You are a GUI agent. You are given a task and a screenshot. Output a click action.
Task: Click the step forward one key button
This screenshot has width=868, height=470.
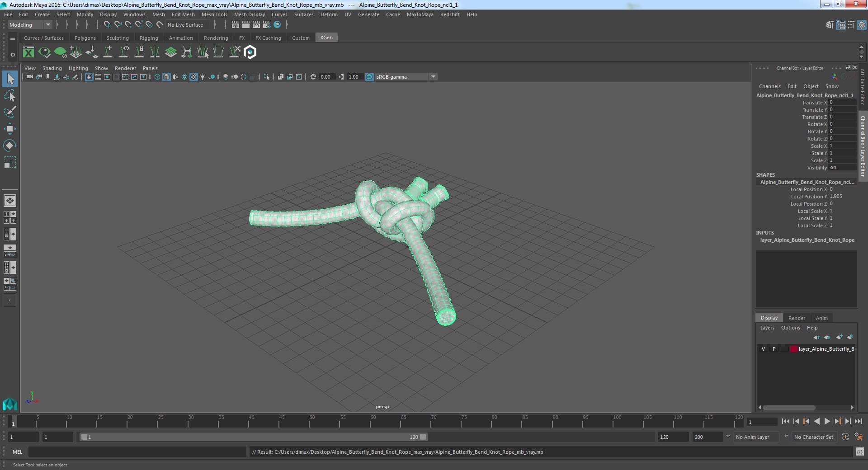(x=837, y=421)
